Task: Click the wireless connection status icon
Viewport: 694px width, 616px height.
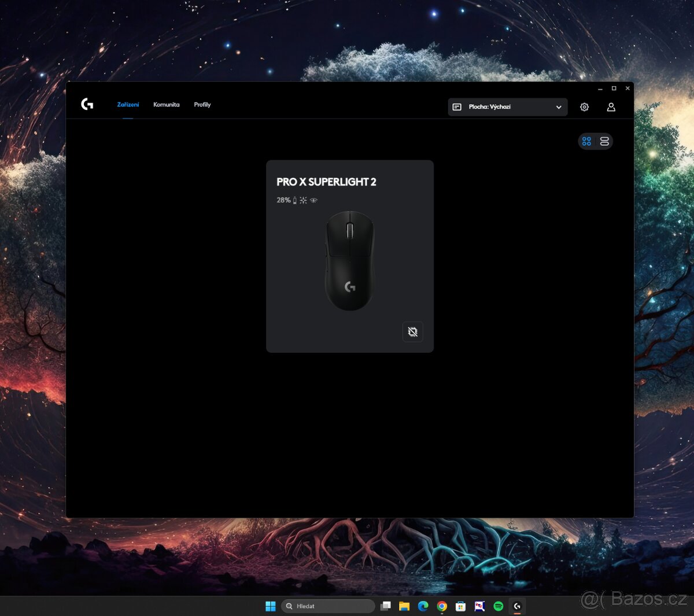Action: (313, 200)
